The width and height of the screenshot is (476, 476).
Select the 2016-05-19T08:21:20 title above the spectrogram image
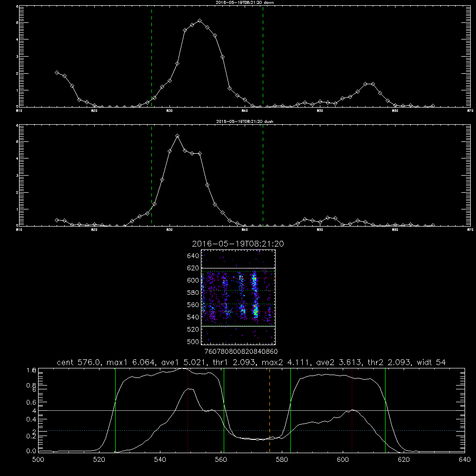[238, 244]
